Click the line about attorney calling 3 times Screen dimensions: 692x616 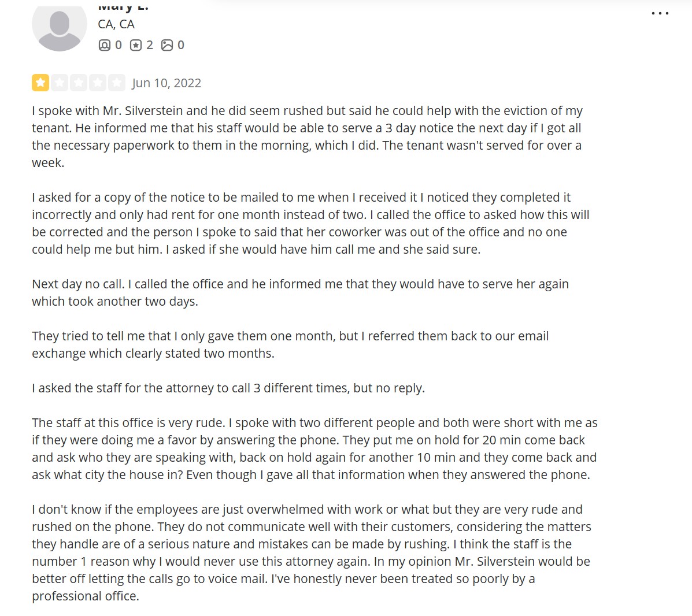click(228, 388)
